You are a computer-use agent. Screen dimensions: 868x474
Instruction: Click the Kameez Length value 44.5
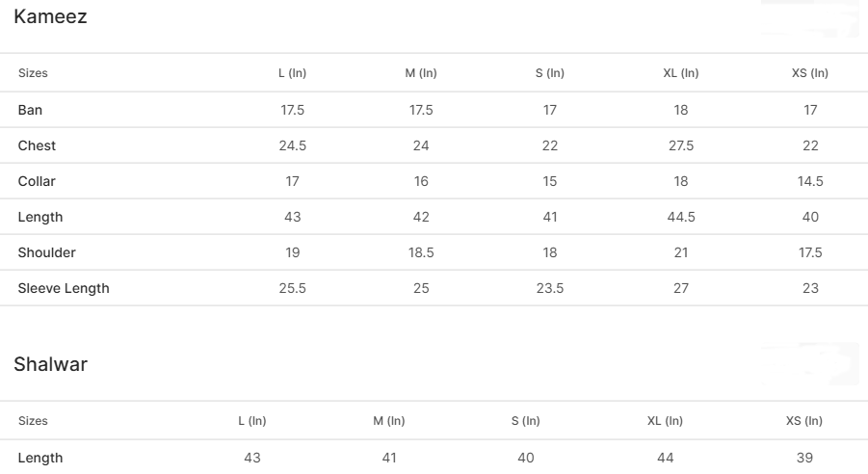click(x=681, y=217)
